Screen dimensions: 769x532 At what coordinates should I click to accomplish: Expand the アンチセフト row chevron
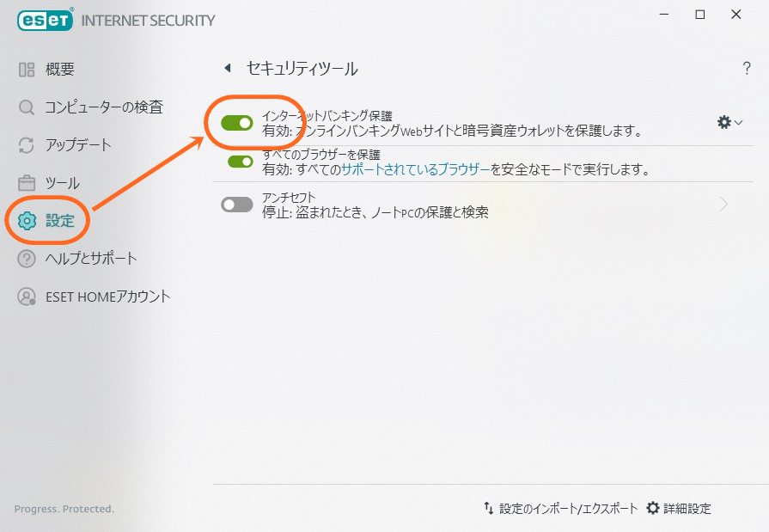click(723, 204)
